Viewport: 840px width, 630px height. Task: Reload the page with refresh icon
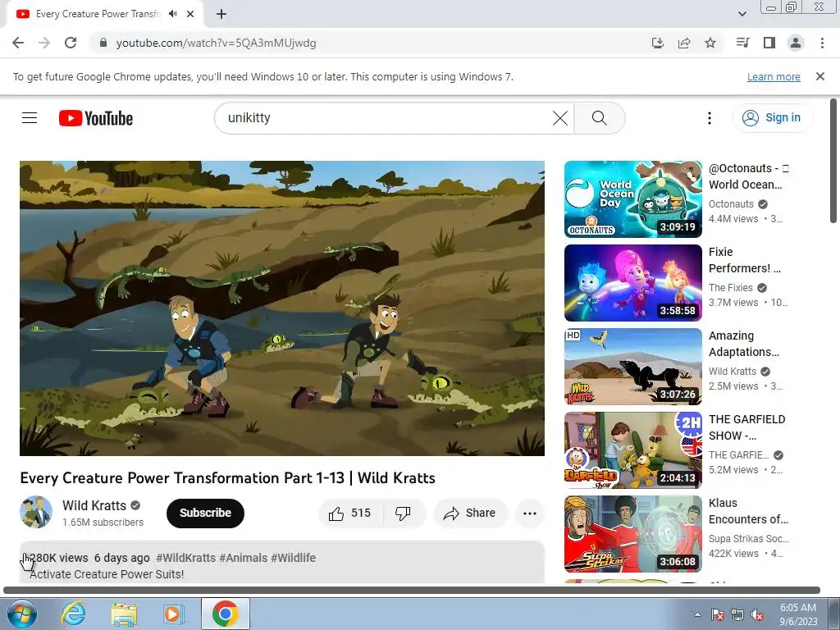point(71,43)
